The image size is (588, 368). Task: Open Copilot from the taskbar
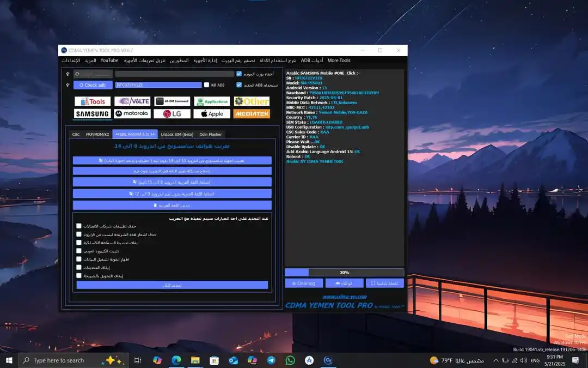(157, 360)
